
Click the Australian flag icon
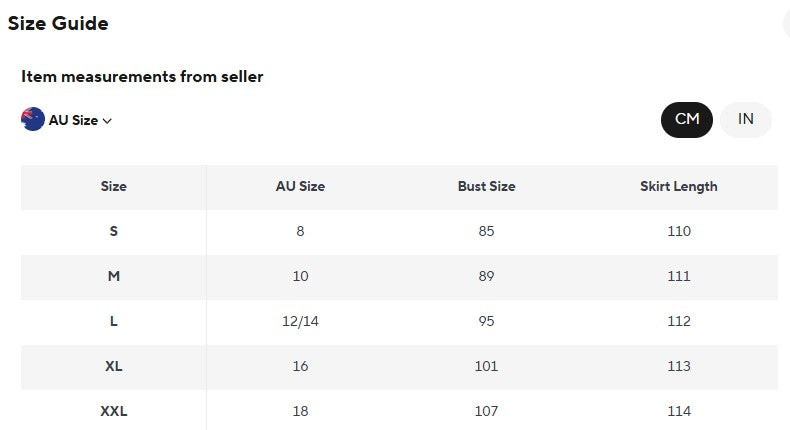(33, 119)
